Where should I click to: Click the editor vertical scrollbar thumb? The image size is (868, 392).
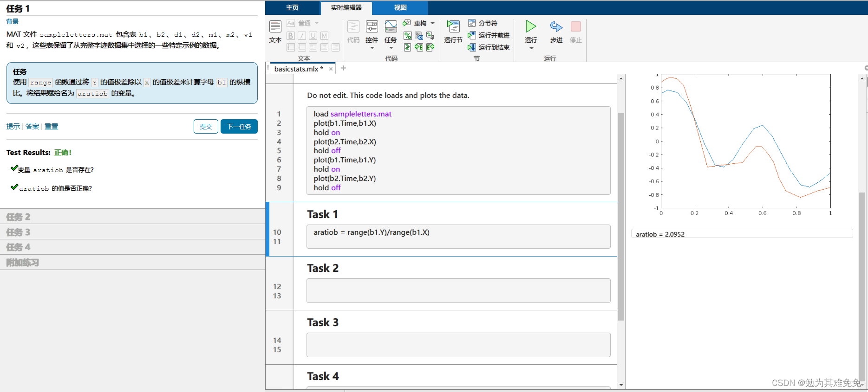[x=621, y=216]
